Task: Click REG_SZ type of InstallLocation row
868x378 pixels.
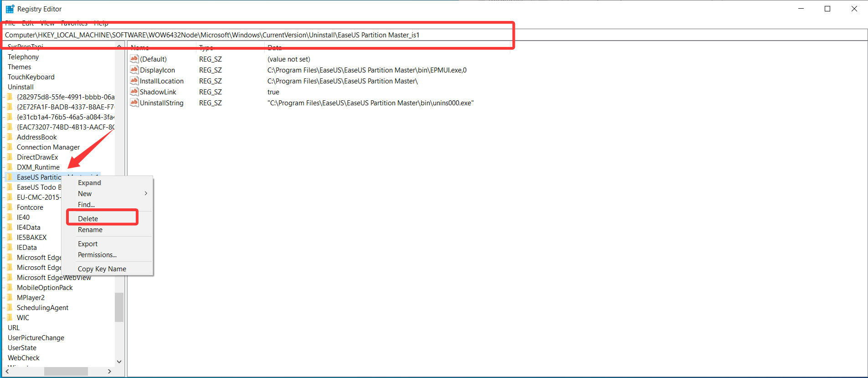Action: pos(211,81)
